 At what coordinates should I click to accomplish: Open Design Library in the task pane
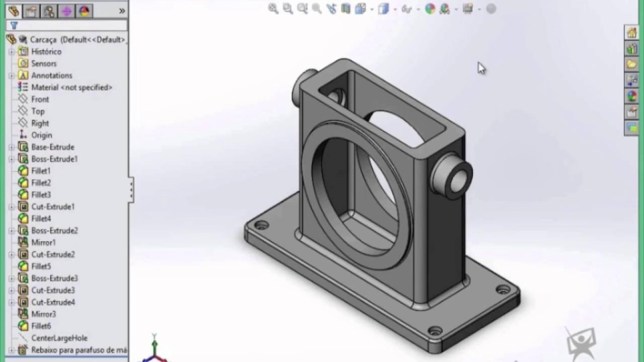point(631,49)
